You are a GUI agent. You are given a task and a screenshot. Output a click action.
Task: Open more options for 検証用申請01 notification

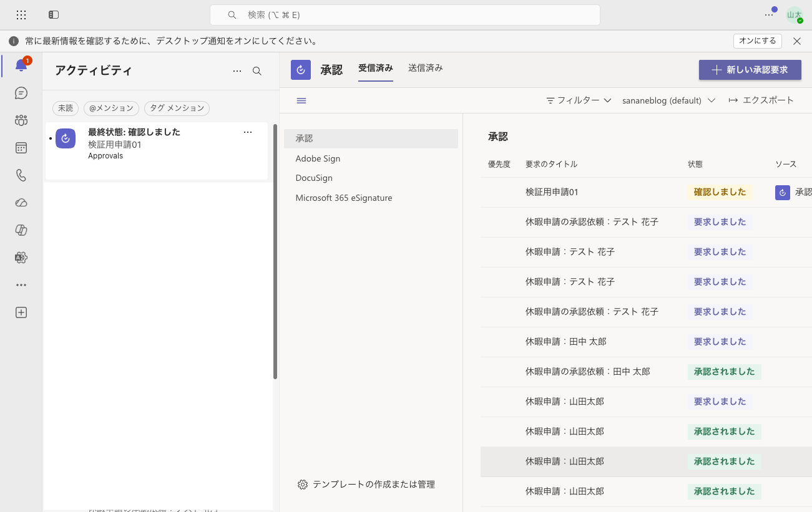coord(248,132)
